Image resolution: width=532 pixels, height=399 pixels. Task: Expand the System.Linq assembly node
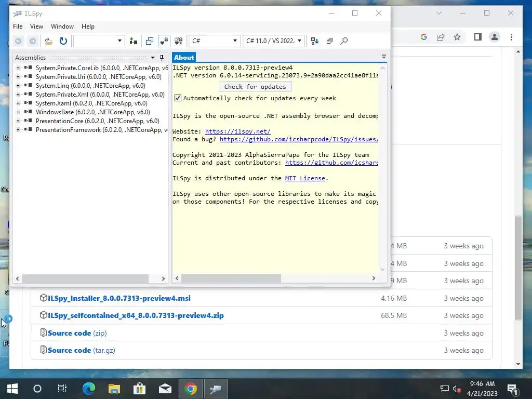[x=18, y=86]
